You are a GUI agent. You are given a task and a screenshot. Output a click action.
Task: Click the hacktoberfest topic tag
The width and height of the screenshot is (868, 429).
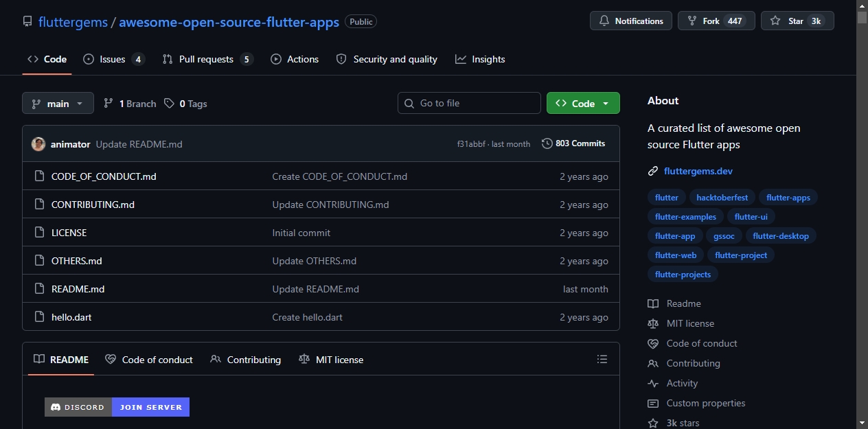click(722, 198)
